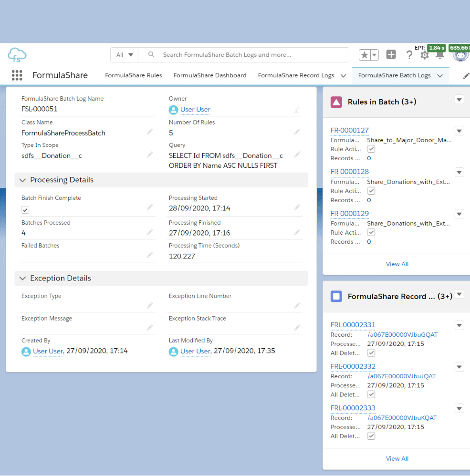The height and width of the screenshot is (476, 470).
Task: Switch to the FormulaShare Dashboard tab
Action: click(210, 75)
